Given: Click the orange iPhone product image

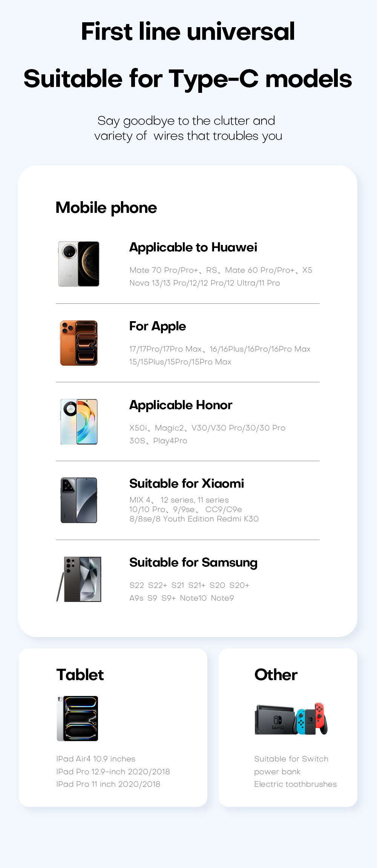Looking at the screenshot, I should click(x=79, y=343).
